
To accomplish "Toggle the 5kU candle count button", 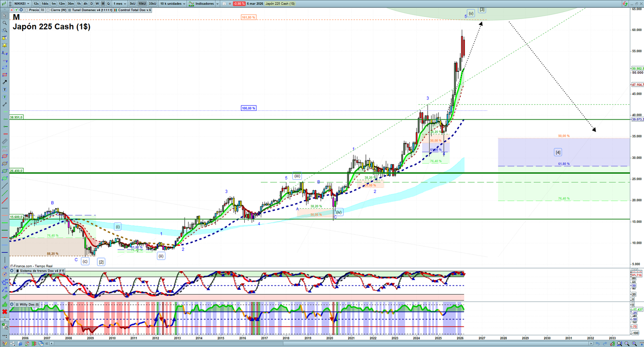I will [132, 4].
